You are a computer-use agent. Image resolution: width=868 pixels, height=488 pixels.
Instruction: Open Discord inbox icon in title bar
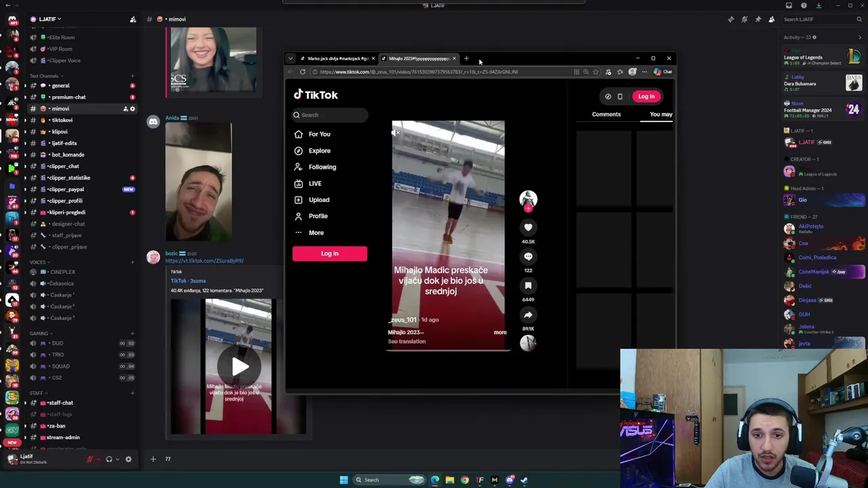[789, 5]
